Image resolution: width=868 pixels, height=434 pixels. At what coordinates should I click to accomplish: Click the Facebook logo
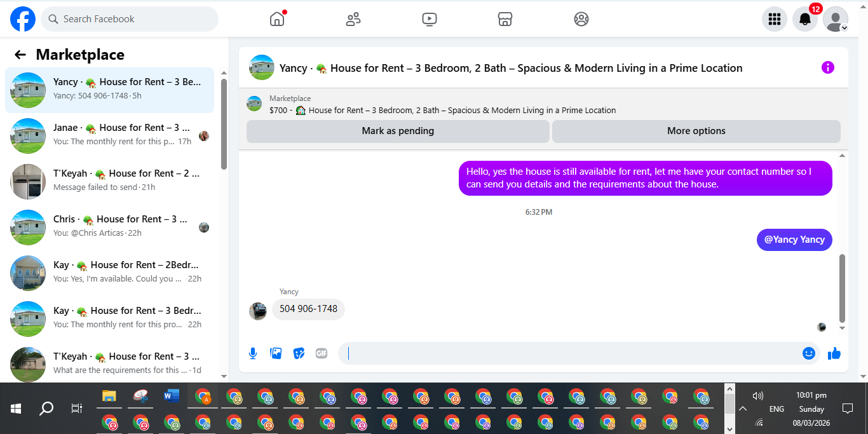[x=23, y=19]
